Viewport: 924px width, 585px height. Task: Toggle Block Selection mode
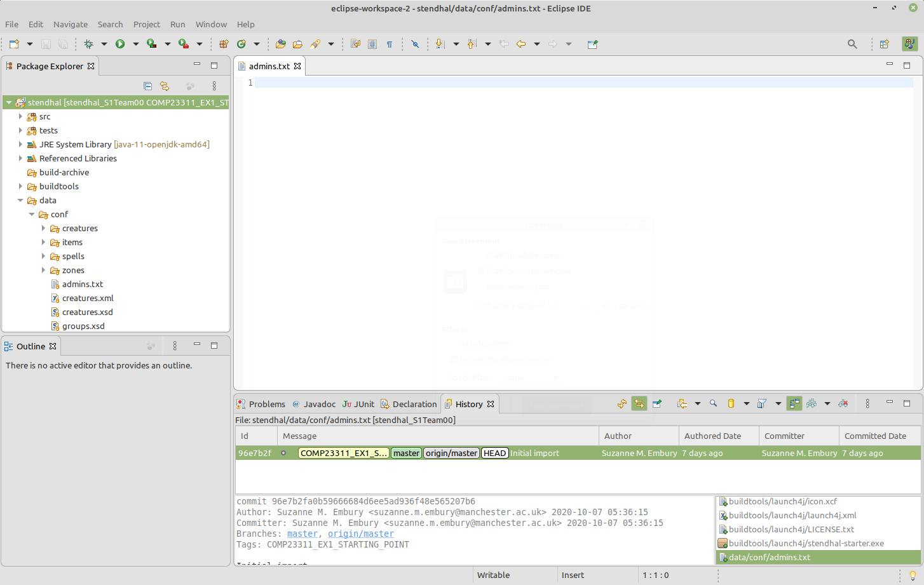point(372,44)
